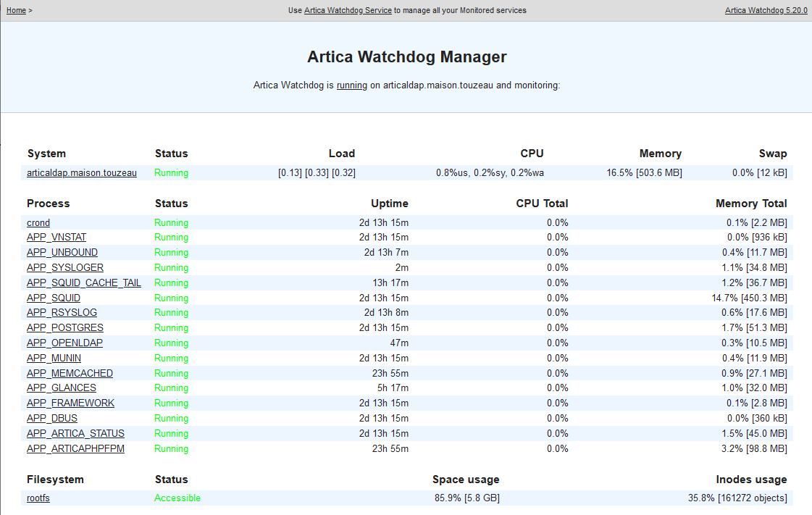Image resolution: width=812 pixels, height=515 pixels.
Task: Open the Artica Watchdog Service link
Action: [x=348, y=10]
